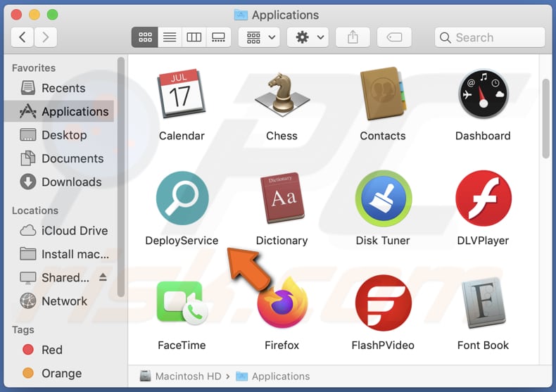
Task: Select the FlashPVideo app icon
Action: (x=382, y=304)
